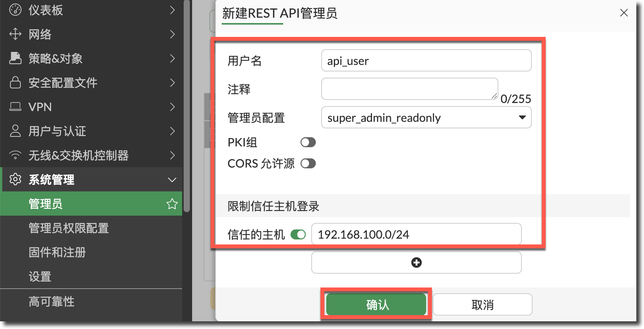This screenshot has width=644, height=329.
Task: Collapse the 系统管理 menu section
Action: click(172, 180)
